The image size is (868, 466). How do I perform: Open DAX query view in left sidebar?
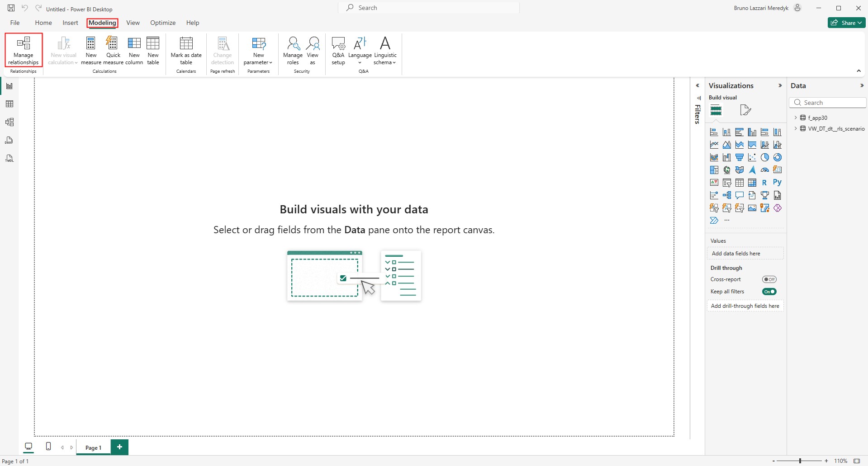[9, 140]
